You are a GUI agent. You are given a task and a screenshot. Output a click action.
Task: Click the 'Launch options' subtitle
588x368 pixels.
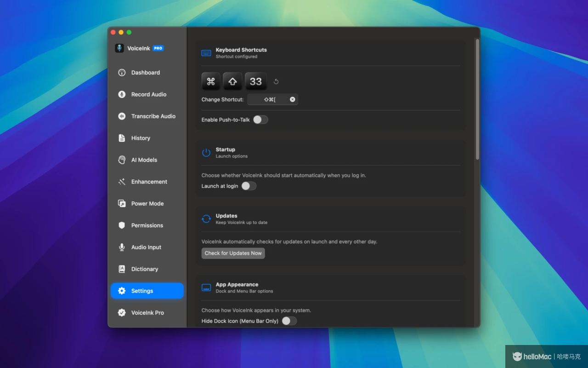232,156
